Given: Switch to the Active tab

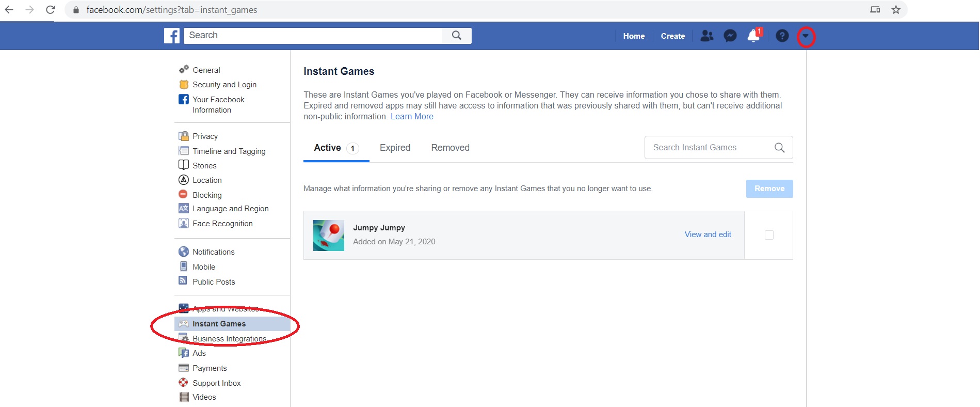Looking at the screenshot, I should 336,148.
